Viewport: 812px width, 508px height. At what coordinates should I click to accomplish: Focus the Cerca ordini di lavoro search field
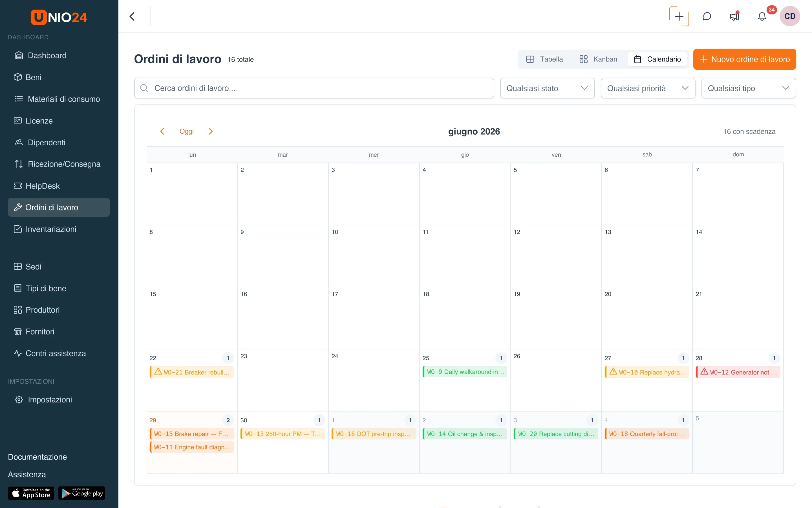pos(314,88)
